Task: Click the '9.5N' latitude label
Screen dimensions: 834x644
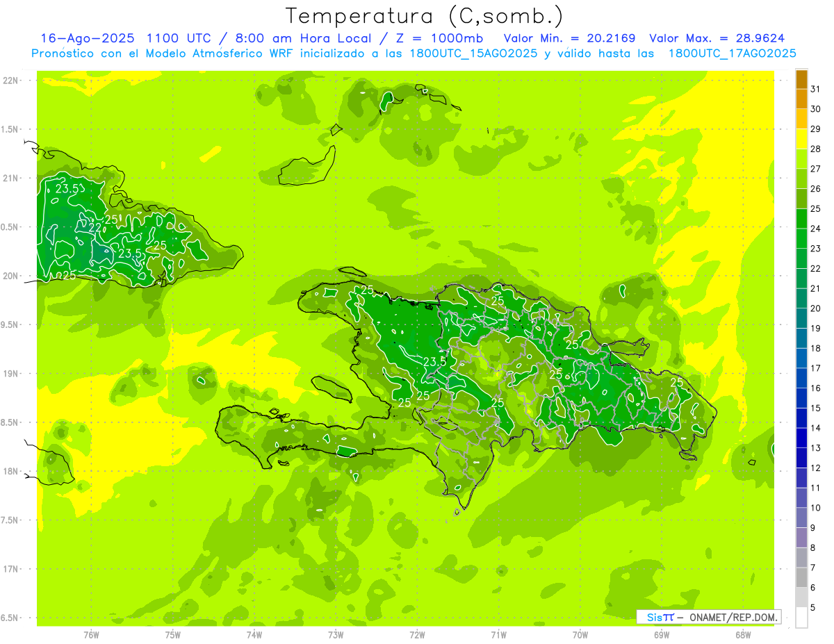Action: click(10, 325)
